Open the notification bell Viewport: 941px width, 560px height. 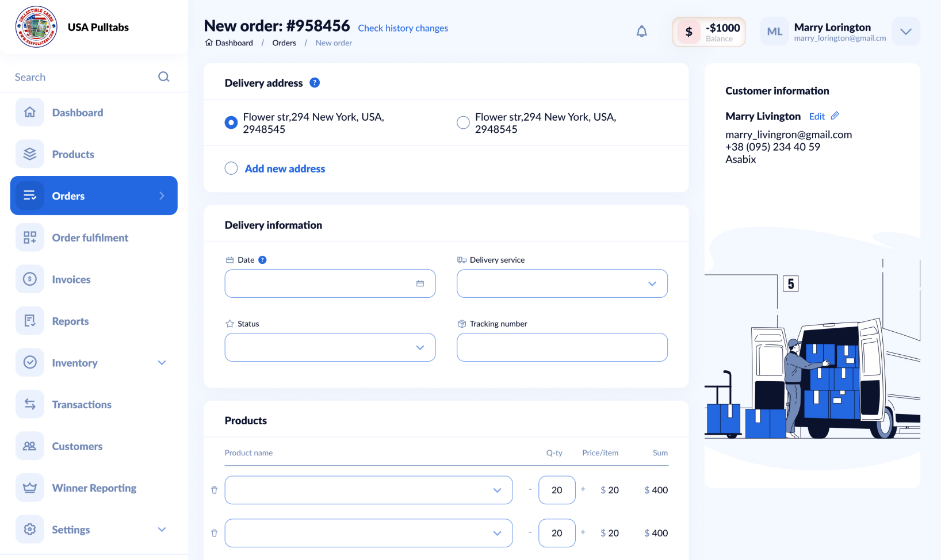click(641, 31)
